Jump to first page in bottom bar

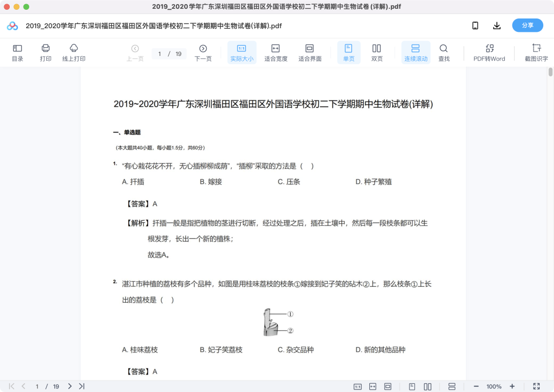[12, 386]
